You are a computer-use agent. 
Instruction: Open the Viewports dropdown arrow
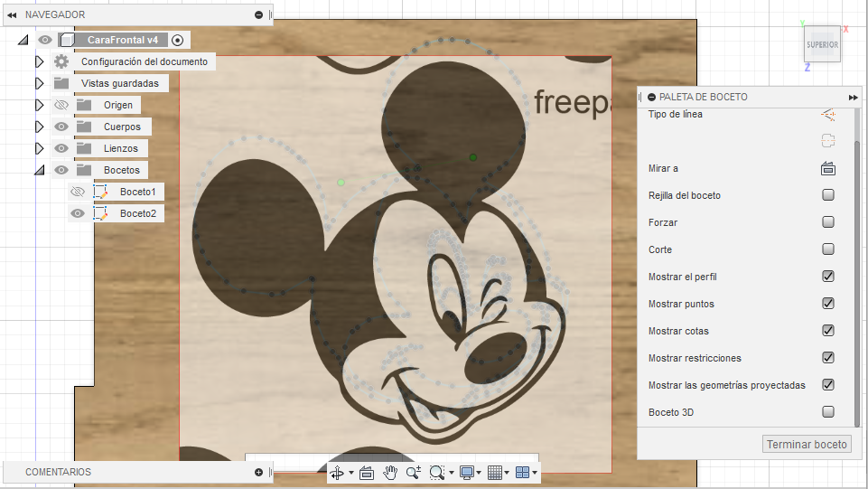point(534,473)
